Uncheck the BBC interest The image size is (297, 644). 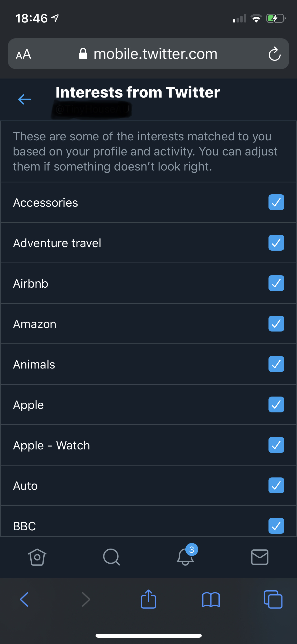(276, 526)
